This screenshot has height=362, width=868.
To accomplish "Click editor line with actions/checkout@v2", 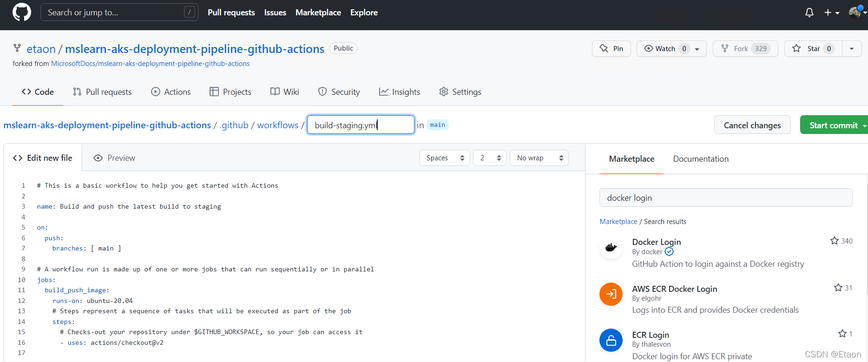I will 112,342.
